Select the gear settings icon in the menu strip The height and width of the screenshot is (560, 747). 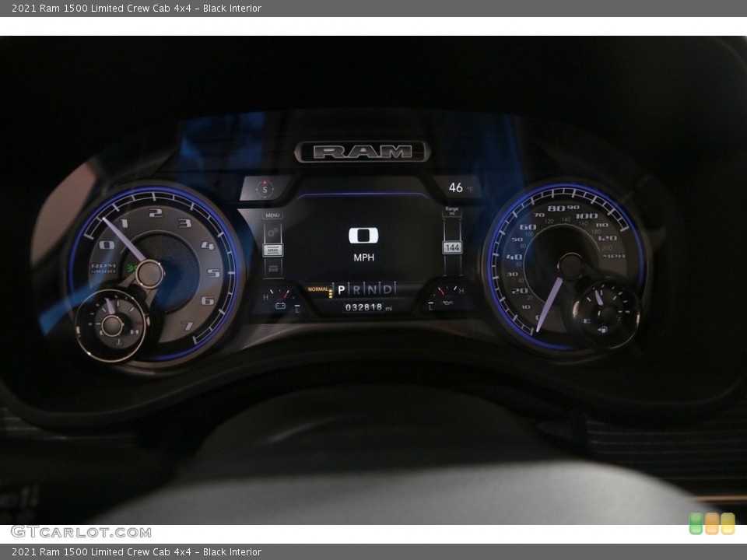click(x=273, y=233)
